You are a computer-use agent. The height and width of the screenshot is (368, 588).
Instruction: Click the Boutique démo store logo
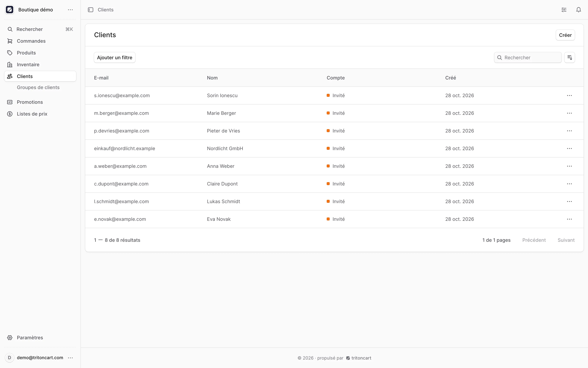tap(10, 10)
